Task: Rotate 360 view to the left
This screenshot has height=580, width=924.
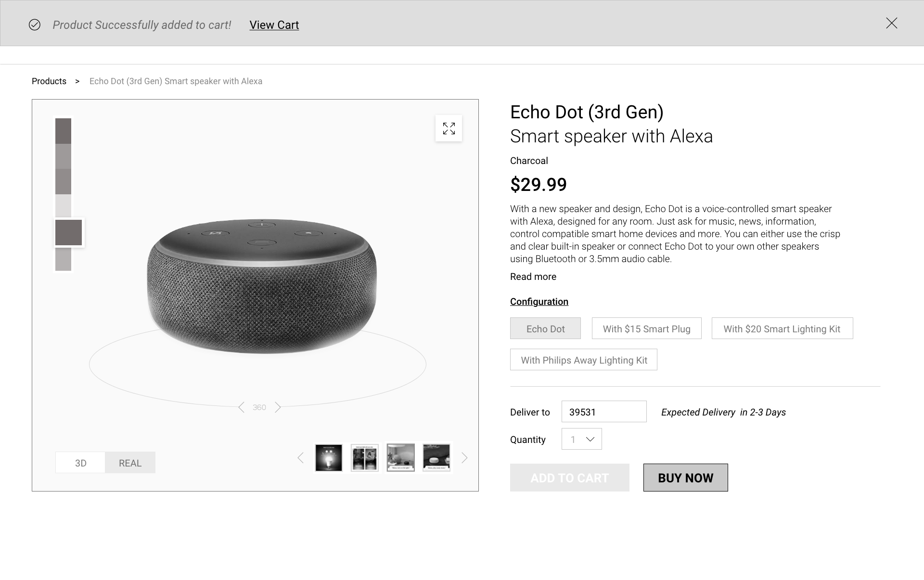Action: pyautogui.click(x=242, y=407)
